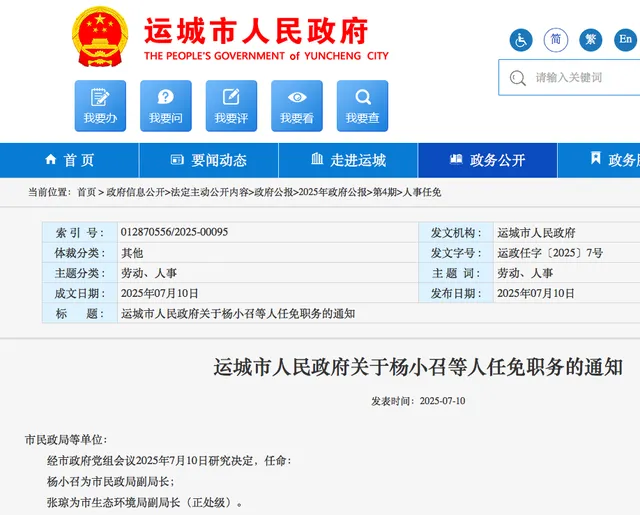
Task: Open the 要闻动态 navigation tab
Action: coord(209,160)
